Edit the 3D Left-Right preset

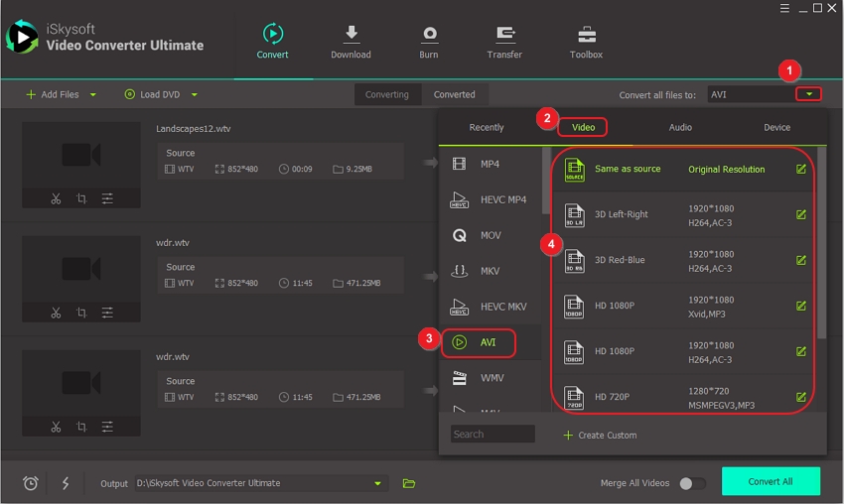pyautogui.click(x=801, y=214)
